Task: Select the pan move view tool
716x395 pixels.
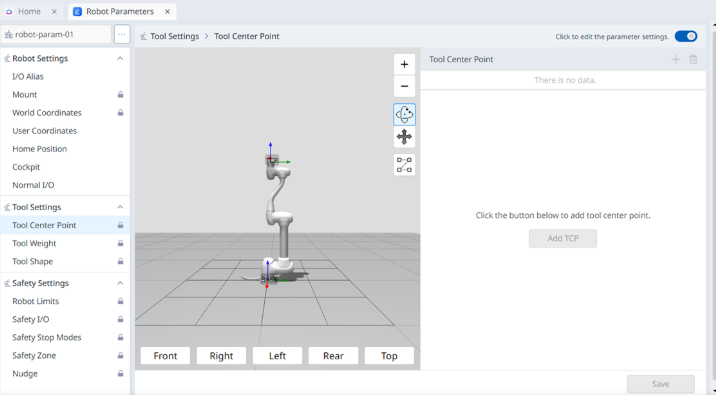Action: (x=404, y=137)
